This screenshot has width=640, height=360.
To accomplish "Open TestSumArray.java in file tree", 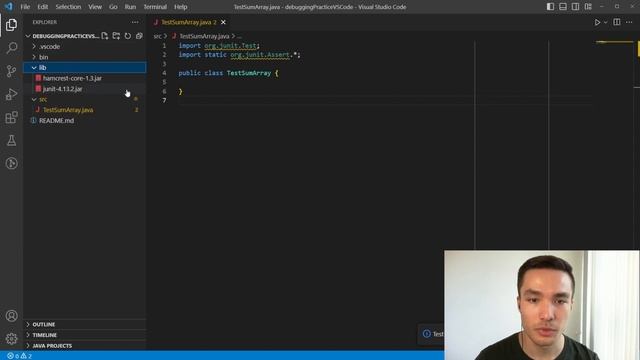I will (85, 110).
